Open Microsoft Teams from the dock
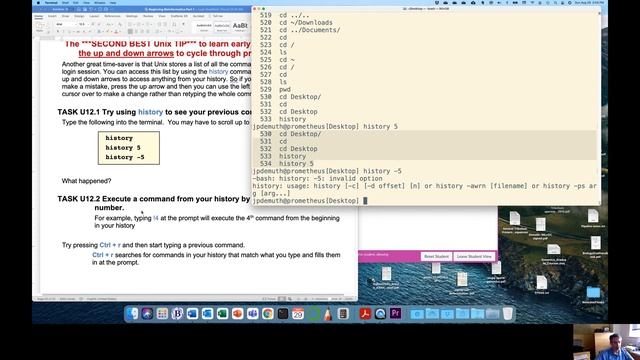Viewport: 640px width, 360px height. pyautogui.click(x=253, y=313)
